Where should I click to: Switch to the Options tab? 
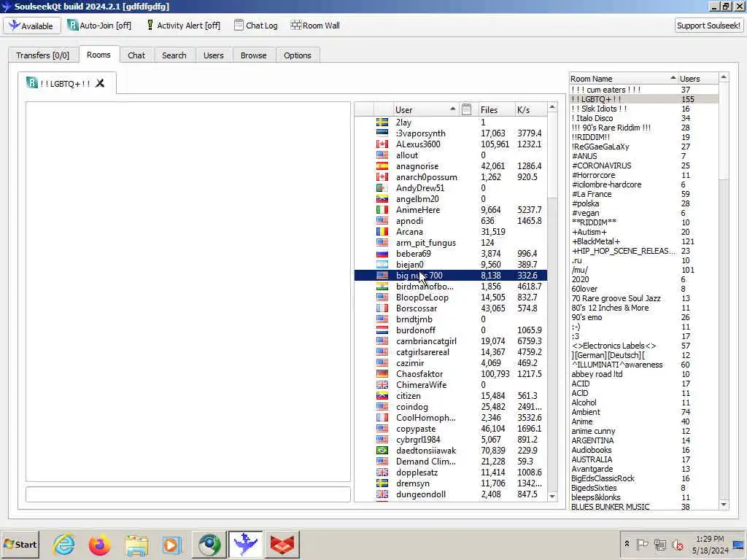tap(298, 55)
